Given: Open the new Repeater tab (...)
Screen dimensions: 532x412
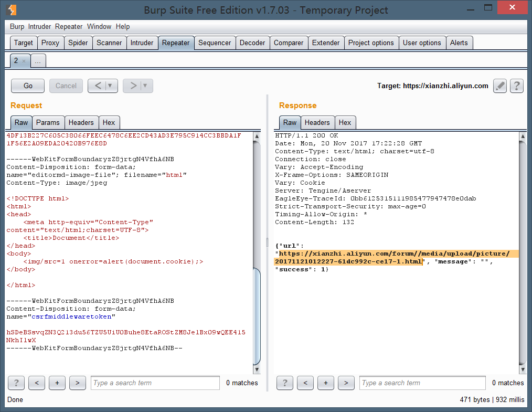Looking at the screenshot, I should coord(38,61).
